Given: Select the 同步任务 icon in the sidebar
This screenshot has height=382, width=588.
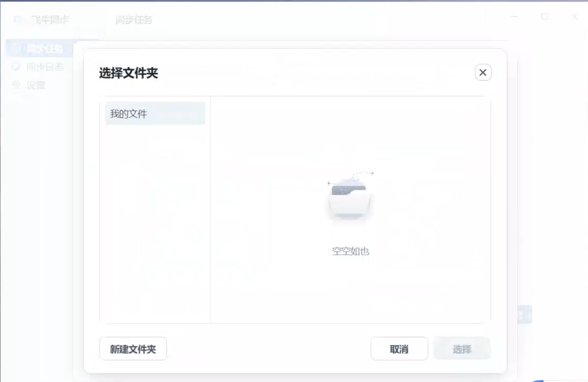Looking at the screenshot, I should (16, 49).
